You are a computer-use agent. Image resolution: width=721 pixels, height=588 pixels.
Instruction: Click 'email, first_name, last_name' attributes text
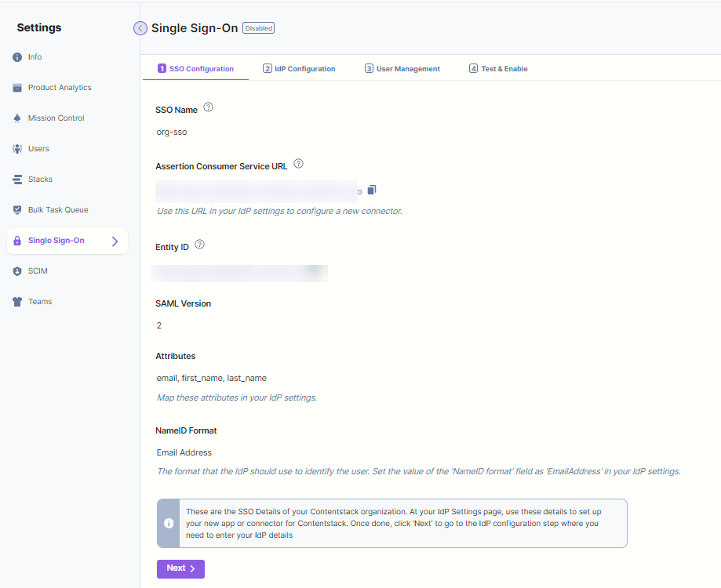click(x=211, y=378)
